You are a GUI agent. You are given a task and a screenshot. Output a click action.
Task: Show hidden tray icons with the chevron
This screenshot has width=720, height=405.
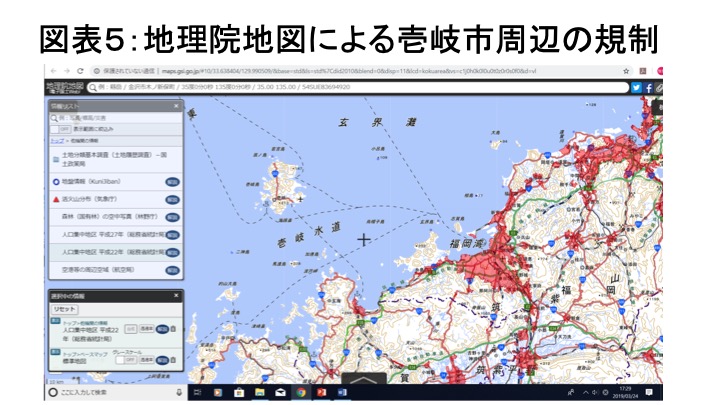pyautogui.click(x=585, y=393)
